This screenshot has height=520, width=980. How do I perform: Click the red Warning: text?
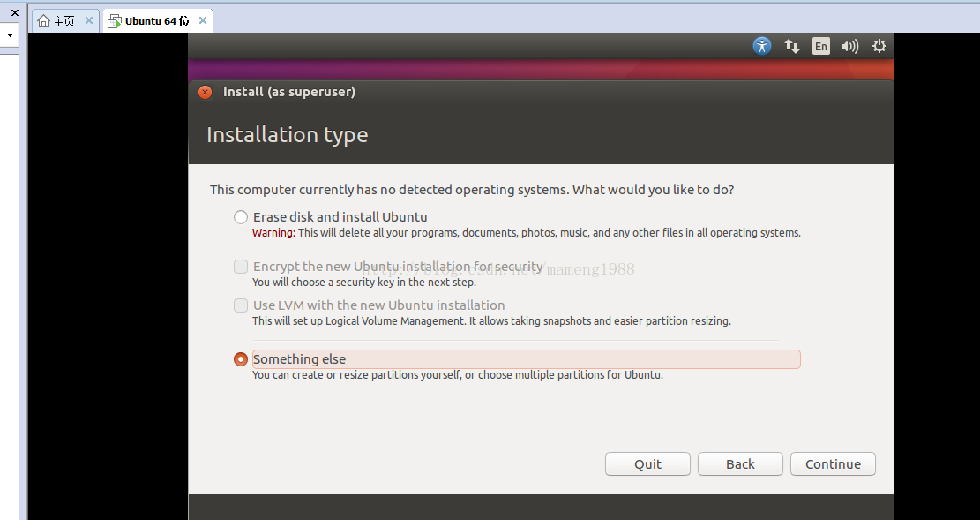click(273, 233)
